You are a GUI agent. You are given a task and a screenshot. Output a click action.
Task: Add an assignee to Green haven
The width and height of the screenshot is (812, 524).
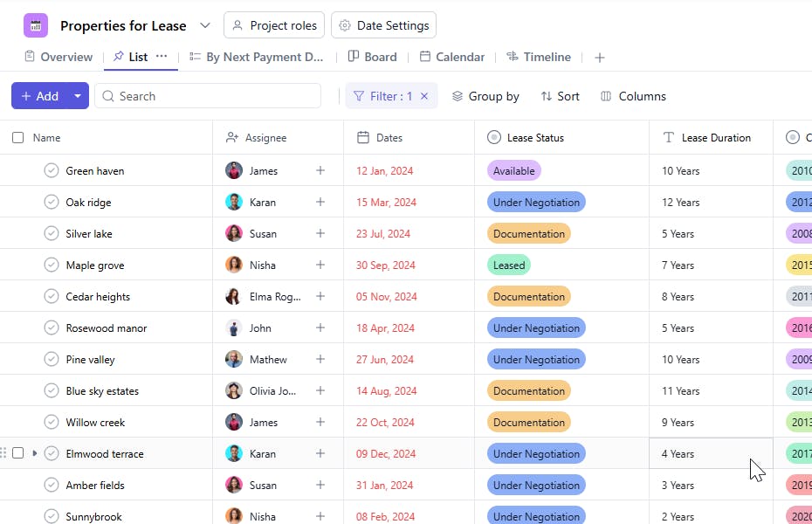click(x=320, y=171)
